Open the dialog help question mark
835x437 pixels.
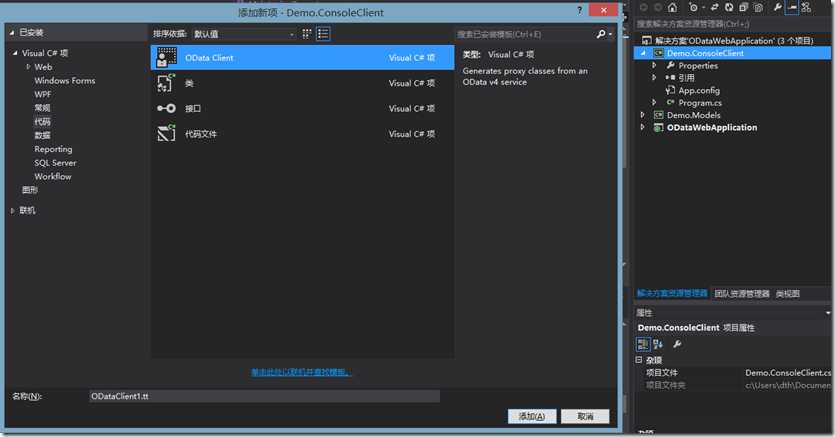pyautogui.click(x=579, y=11)
